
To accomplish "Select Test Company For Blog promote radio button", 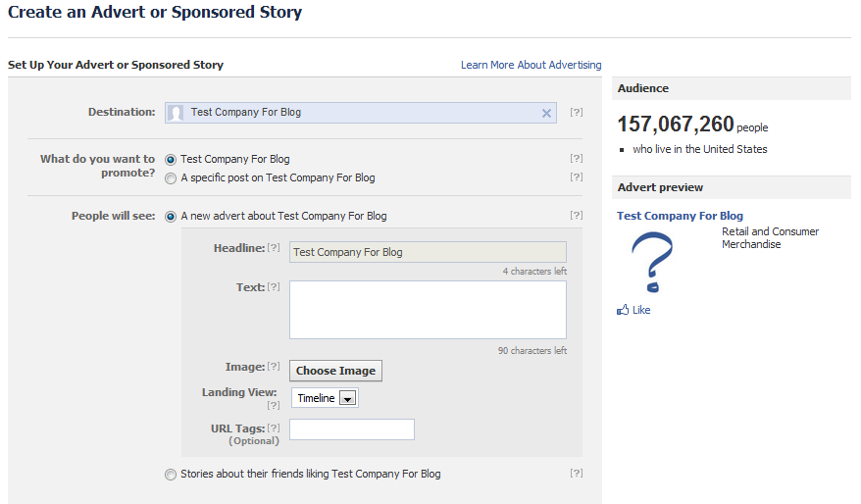I will click(x=171, y=160).
